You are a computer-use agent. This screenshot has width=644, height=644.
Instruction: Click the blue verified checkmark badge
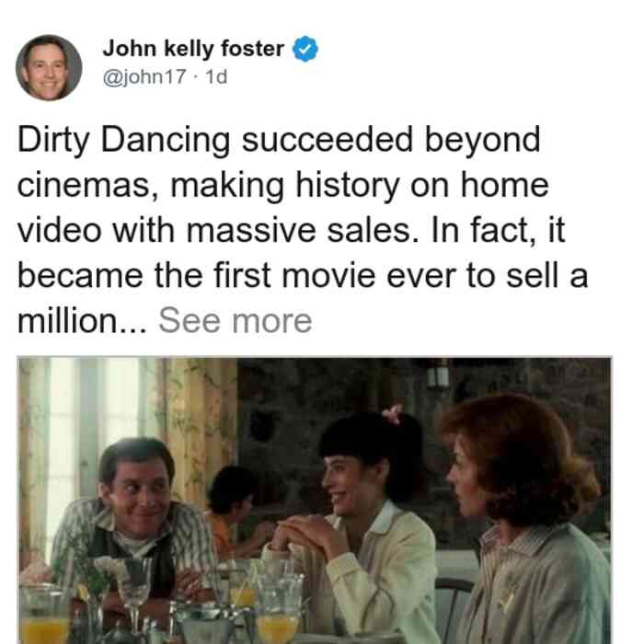click(305, 49)
